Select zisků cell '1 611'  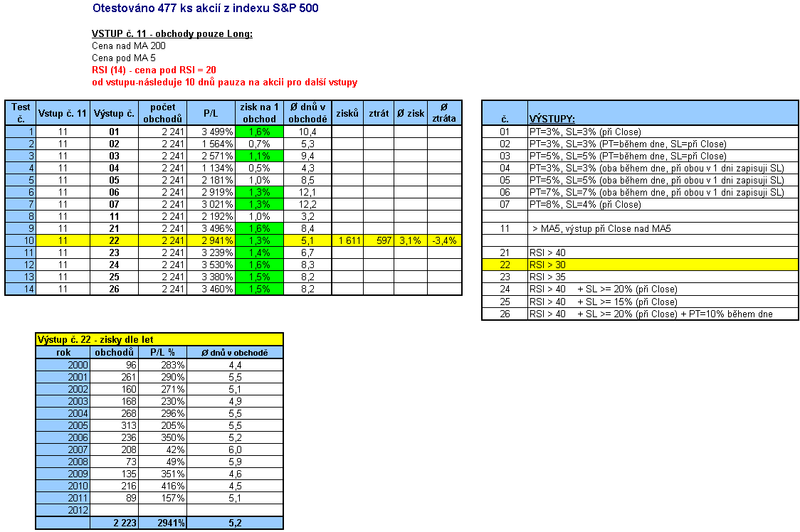point(347,241)
